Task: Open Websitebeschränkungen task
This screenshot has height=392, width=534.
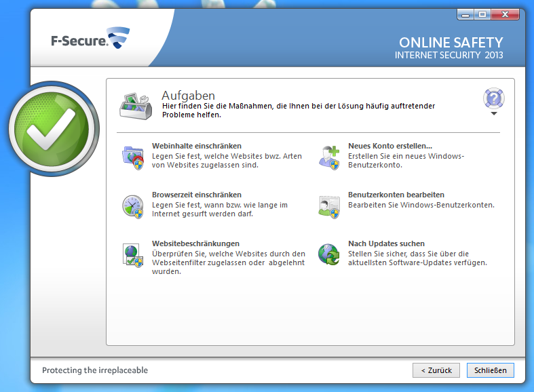Action: [195, 243]
